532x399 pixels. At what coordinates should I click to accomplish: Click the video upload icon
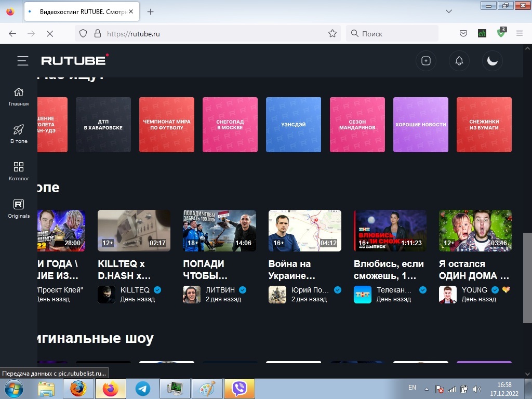[x=426, y=61]
